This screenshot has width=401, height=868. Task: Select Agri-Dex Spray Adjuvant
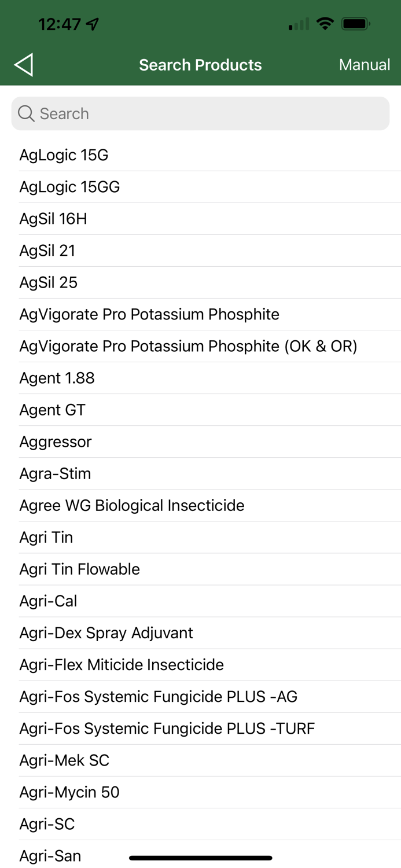[x=106, y=632]
